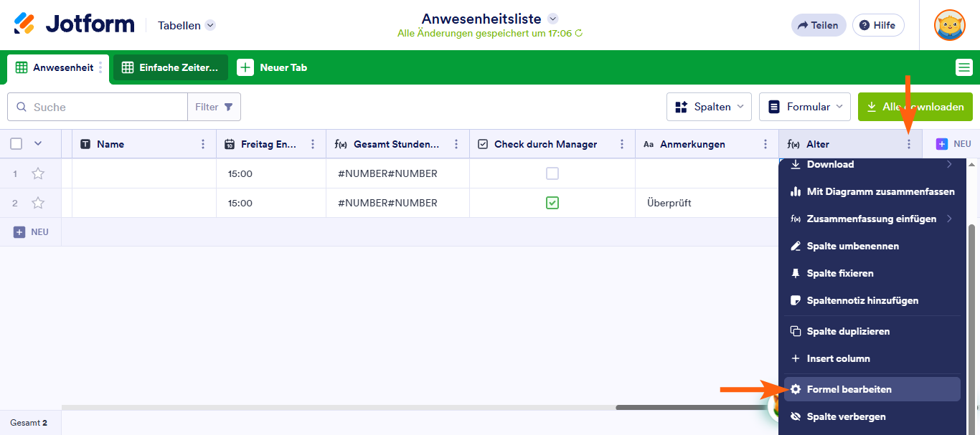Open the Hilfe button
Viewport: 980px width, 435px height.
[x=878, y=25]
